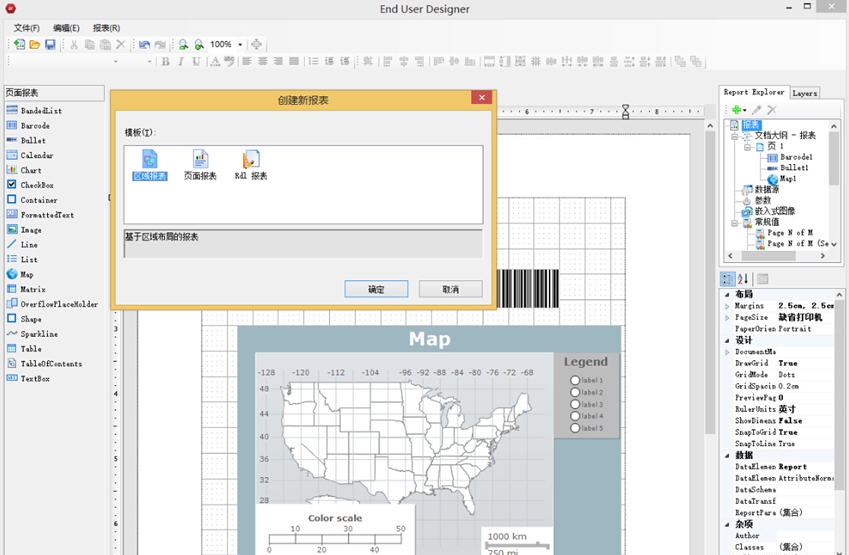Click the 确定 button in the dialog
This screenshot has width=849, height=555.
tap(376, 289)
